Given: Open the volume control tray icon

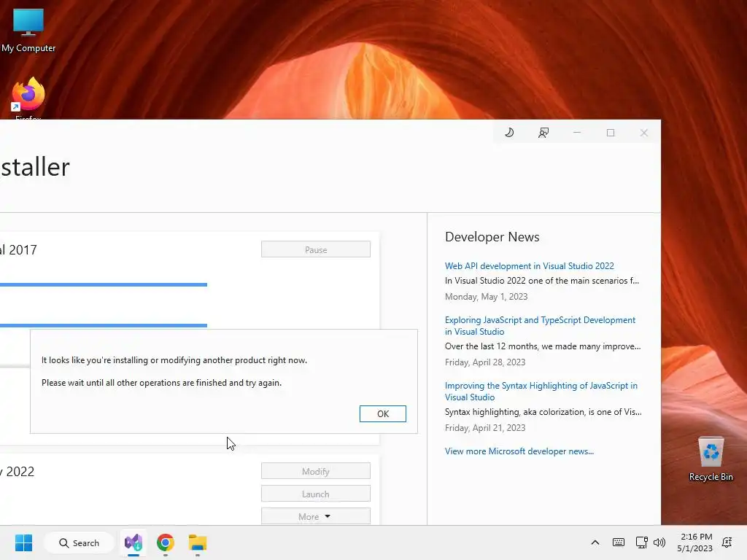Looking at the screenshot, I should pos(659,542).
